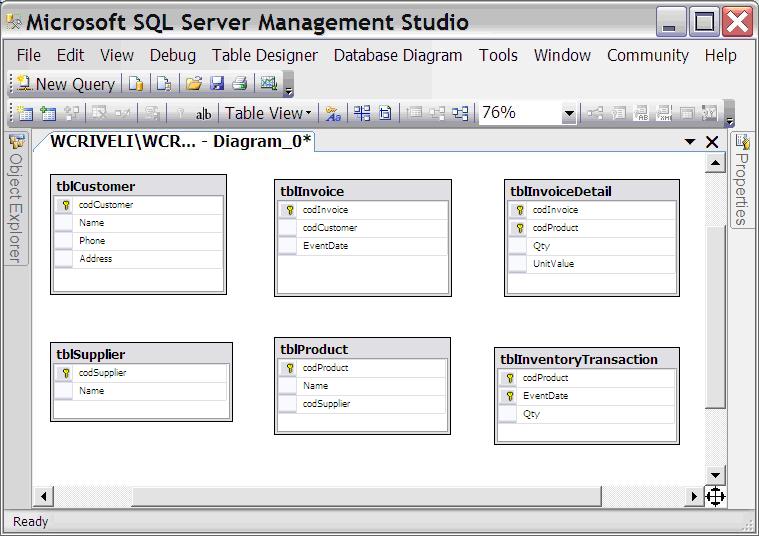Open the Table View dropdown
759x536 pixels.
(x=268, y=113)
